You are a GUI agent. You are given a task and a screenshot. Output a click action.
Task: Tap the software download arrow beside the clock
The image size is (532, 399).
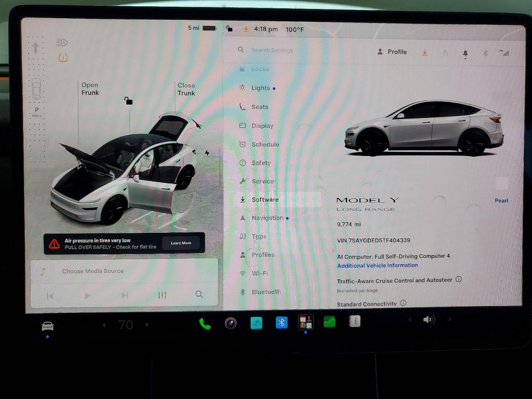tap(246, 29)
